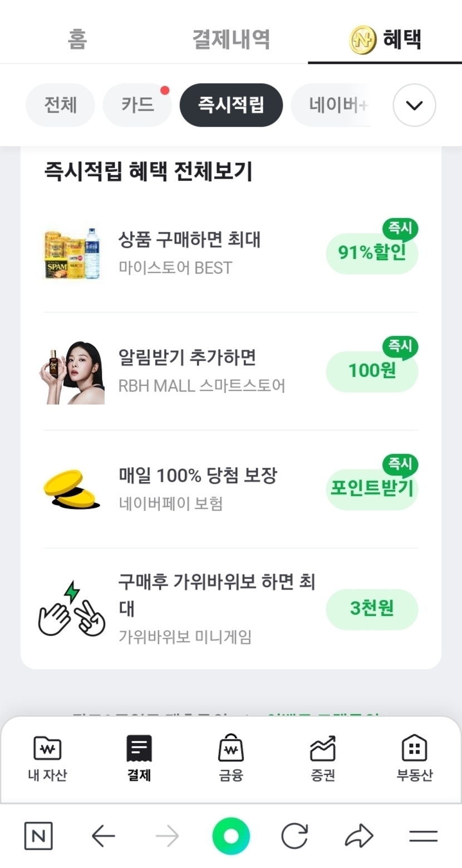Viewport: 462px width, 868px height.
Task: Go back with the left arrow
Action: tap(103, 836)
